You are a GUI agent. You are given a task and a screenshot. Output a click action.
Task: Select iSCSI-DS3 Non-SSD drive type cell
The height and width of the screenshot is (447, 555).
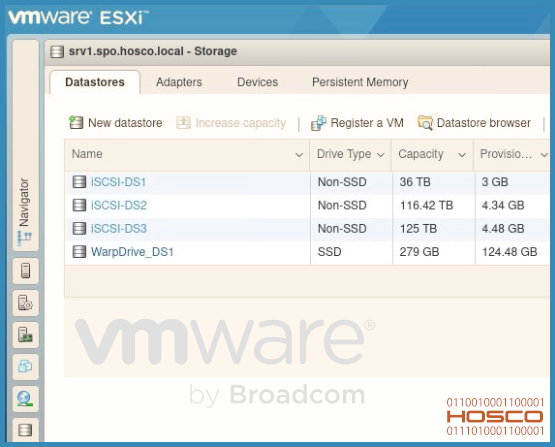pyautogui.click(x=351, y=229)
